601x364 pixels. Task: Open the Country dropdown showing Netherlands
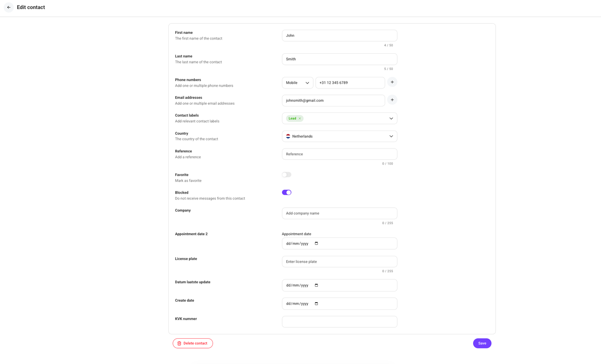(x=340, y=136)
